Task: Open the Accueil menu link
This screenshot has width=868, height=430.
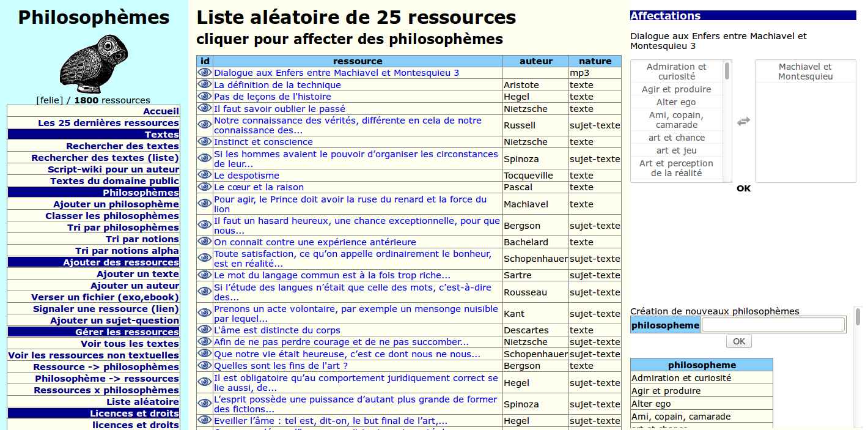Action: 161,111
